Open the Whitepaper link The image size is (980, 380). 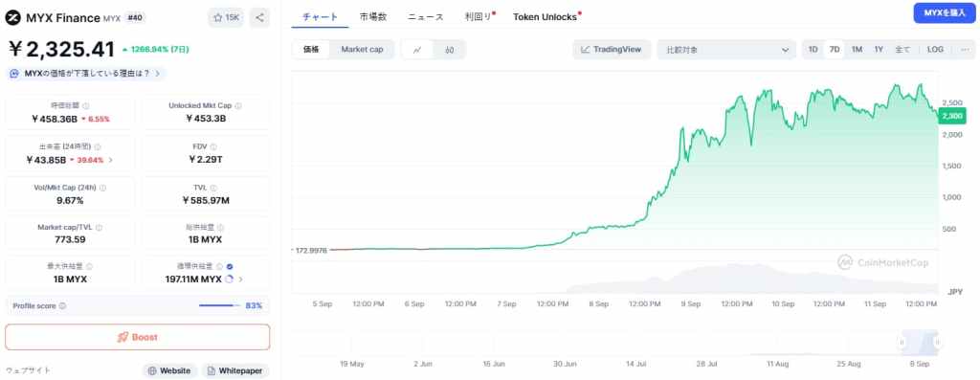point(235,370)
